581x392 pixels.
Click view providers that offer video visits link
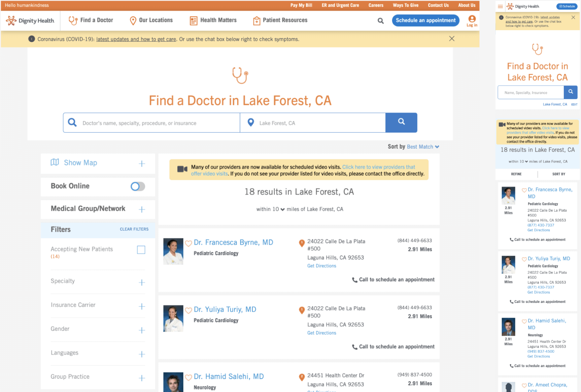[x=303, y=170]
